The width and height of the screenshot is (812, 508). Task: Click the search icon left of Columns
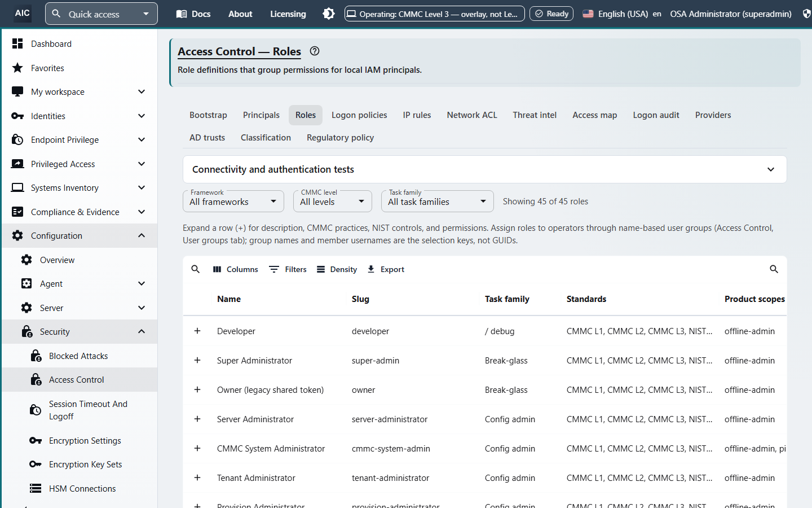(196, 269)
